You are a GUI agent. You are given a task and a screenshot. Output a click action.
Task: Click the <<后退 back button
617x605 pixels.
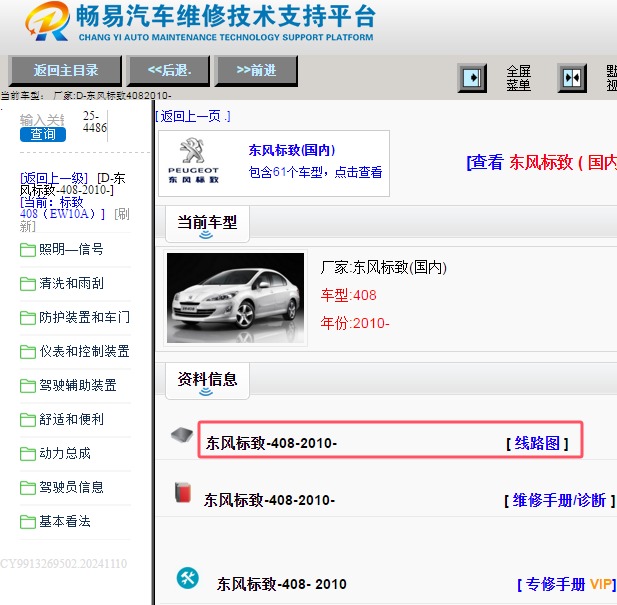pyautogui.click(x=169, y=70)
